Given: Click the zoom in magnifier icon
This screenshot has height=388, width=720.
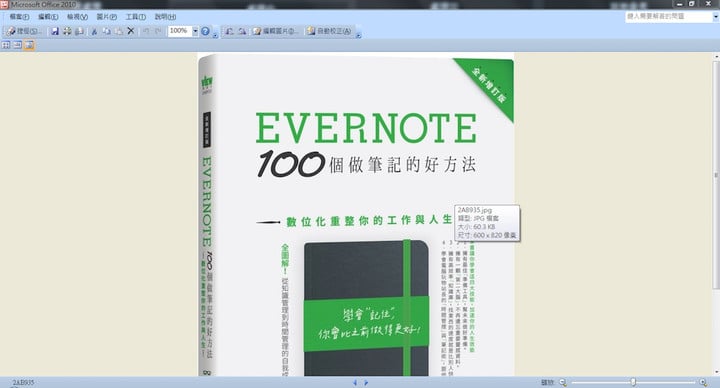Looking at the screenshot, I should pos(703,382).
